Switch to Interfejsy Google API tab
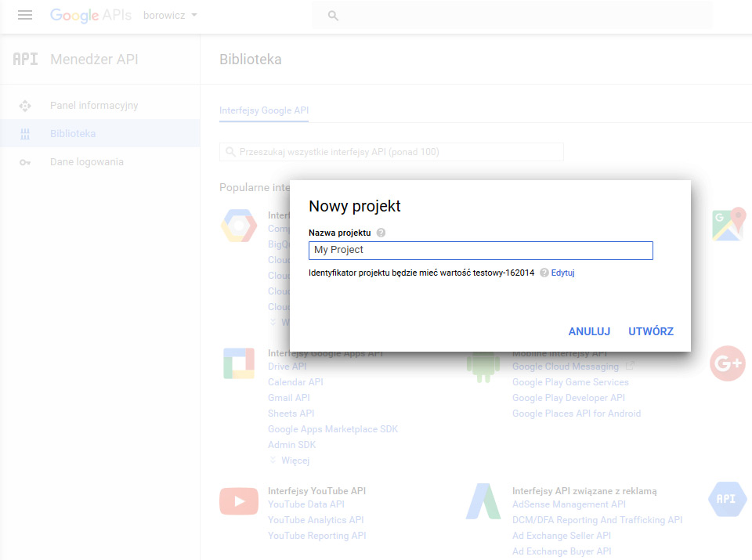Image resolution: width=752 pixels, height=560 pixels. click(x=264, y=110)
